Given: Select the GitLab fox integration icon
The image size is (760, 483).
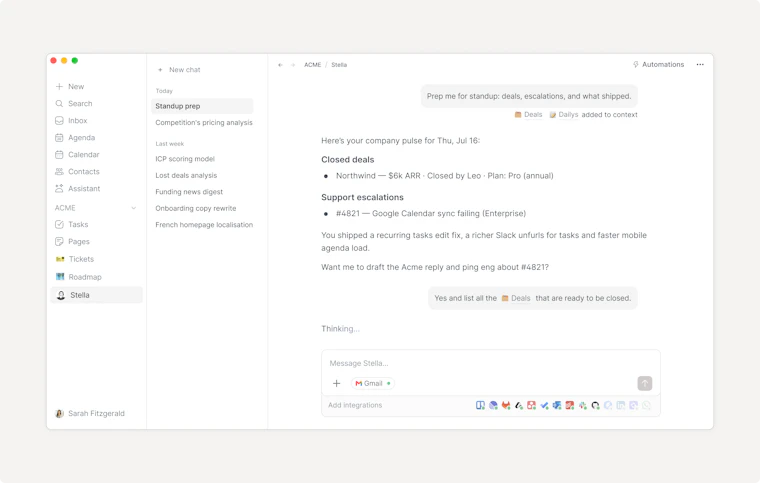Looking at the screenshot, I should click(506, 405).
